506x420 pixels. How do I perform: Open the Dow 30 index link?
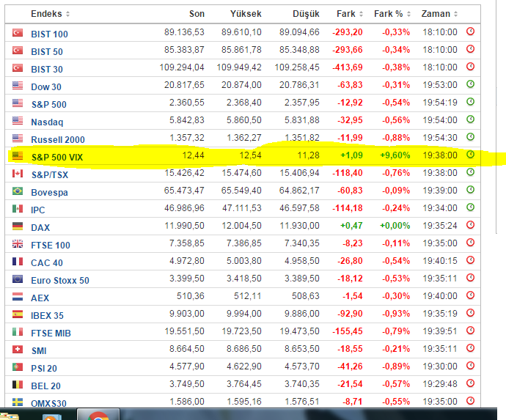(x=45, y=86)
